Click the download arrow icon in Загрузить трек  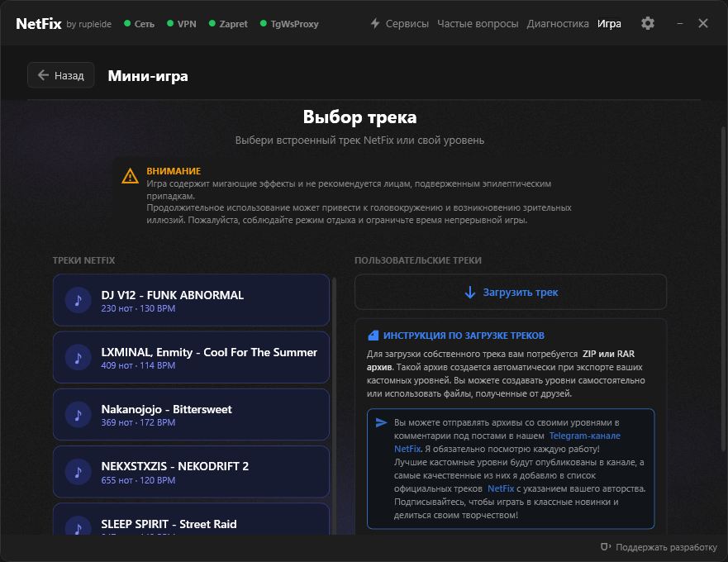click(x=470, y=292)
